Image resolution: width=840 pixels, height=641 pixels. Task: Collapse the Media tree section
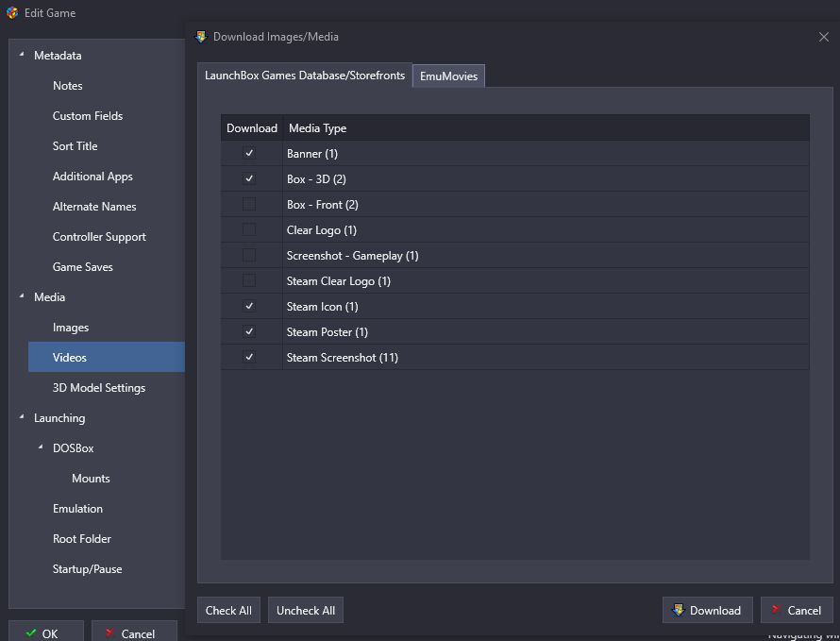click(x=22, y=297)
